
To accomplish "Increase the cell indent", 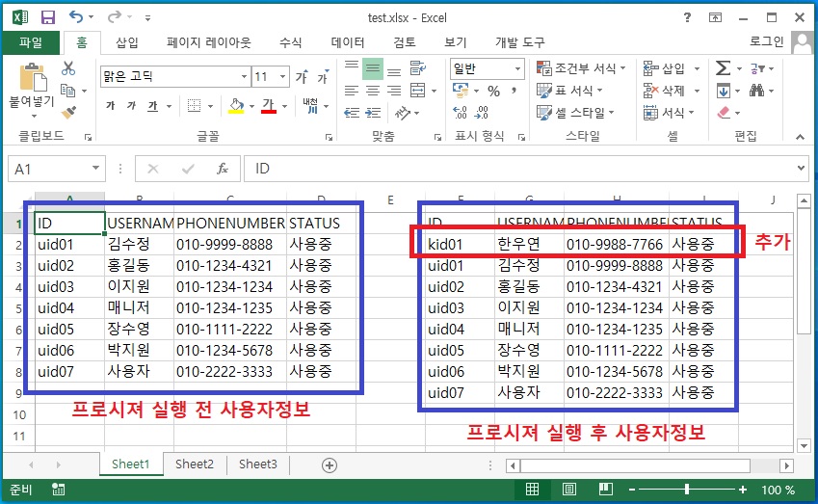I will (x=373, y=113).
